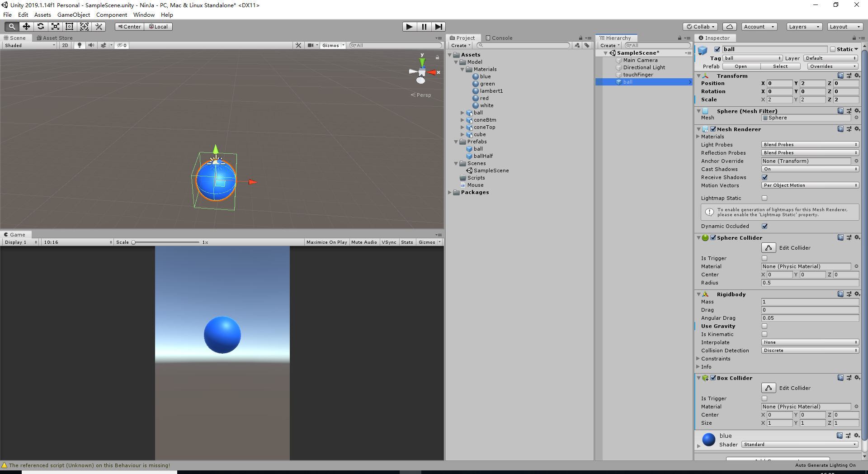This screenshot has height=474, width=868.
Task: Open Rigidbody component settings gear
Action: [857, 294]
